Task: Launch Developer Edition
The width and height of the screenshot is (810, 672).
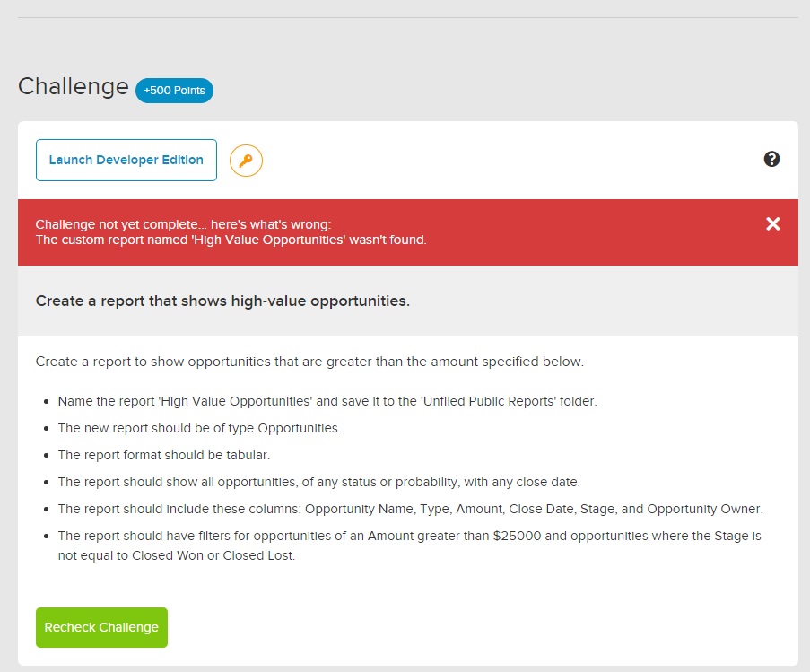Action: [x=126, y=160]
